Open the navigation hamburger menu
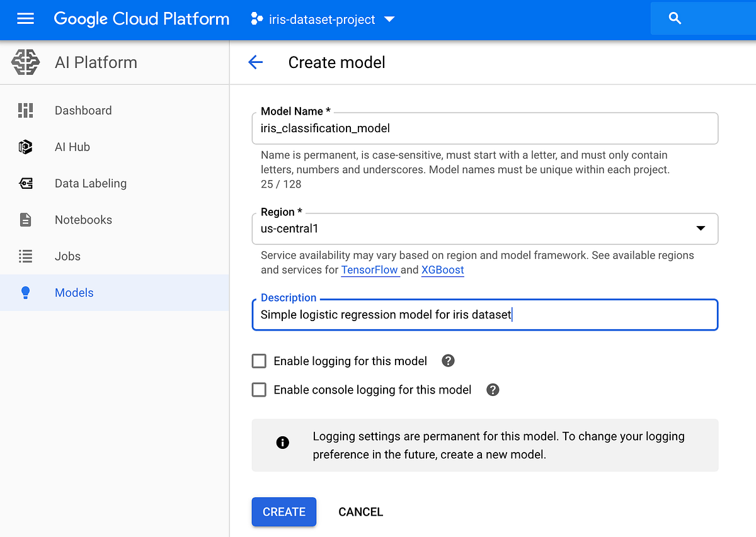Screen dimensions: 756x537 coord(25,18)
